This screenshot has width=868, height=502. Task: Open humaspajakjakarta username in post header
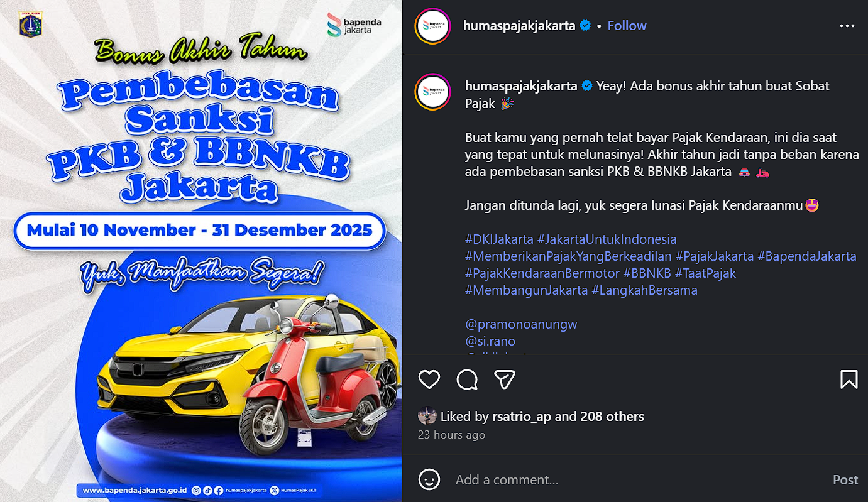pyautogui.click(x=519, y=26)
